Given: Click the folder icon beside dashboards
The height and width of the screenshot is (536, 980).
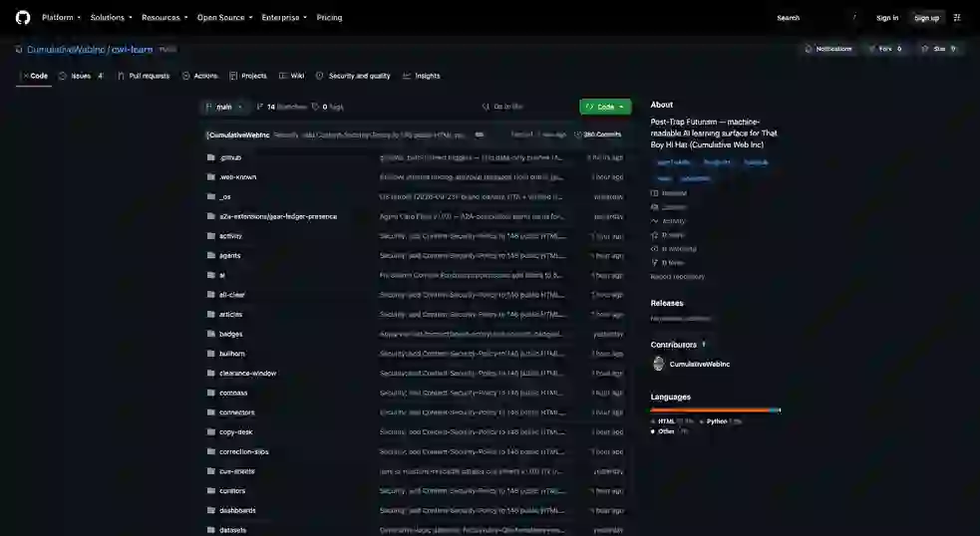Looking at the screenshot, I should (x=211, y=510).
